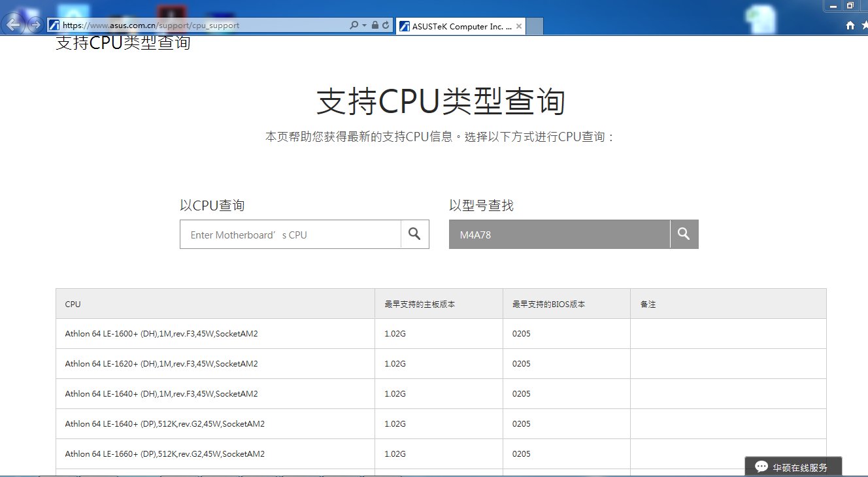The image size is (868, 477).
Task: Click the back navigation arrow
Action: [13, 25]
